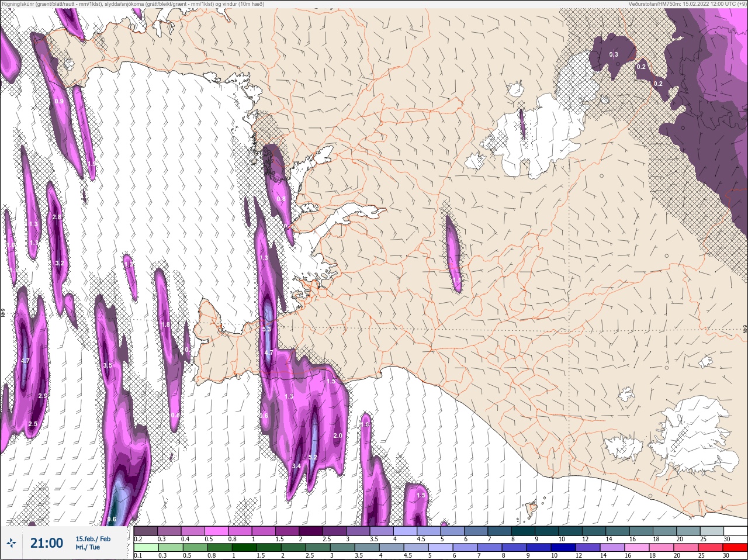Pick the pink 18 swatch in the bottom legend row
748x560 pixels.
[x=661, y=548]
